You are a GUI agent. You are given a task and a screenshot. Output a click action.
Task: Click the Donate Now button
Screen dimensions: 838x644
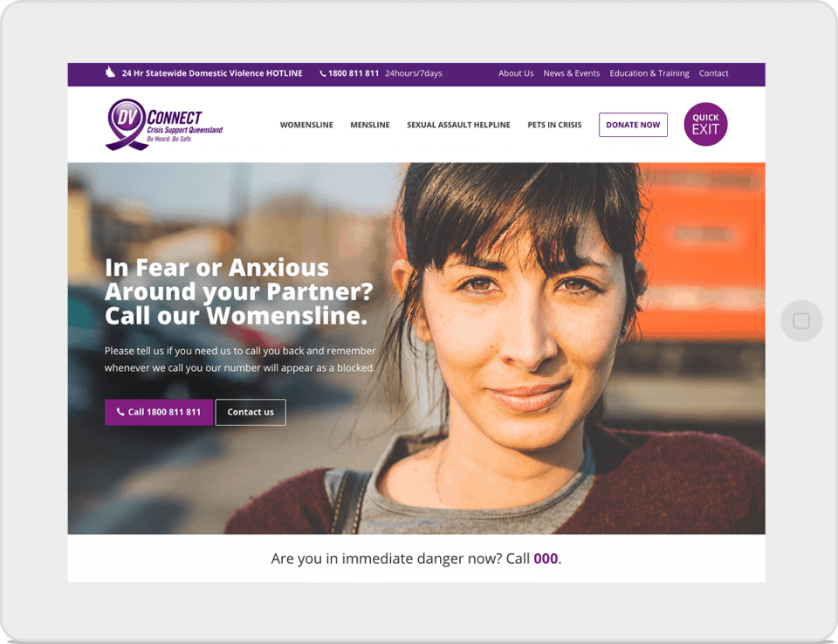tap(633, 125)
